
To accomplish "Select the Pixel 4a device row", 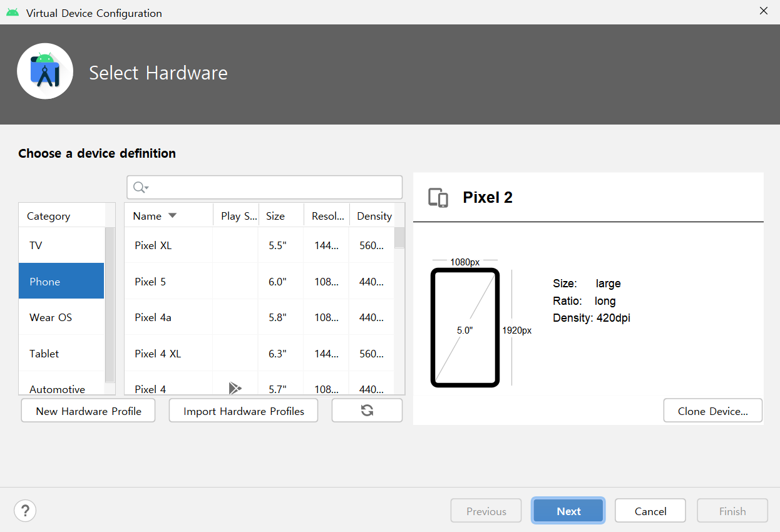I will (x=259, y=317).
